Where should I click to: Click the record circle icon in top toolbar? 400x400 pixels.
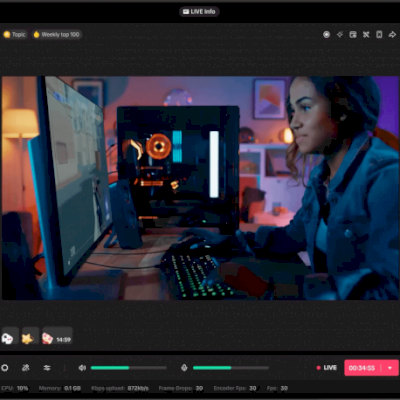coord(326,35)
